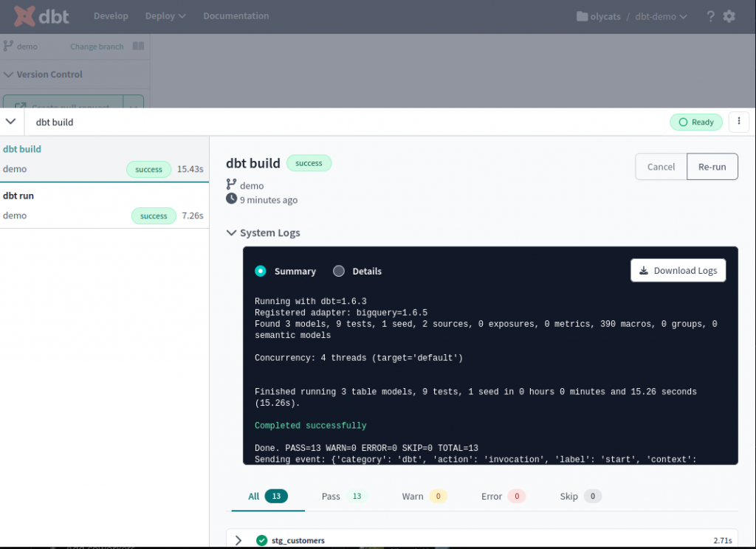Click branch icon under dbt build heading
Viewport: 756px width, 549px height.
231,184
